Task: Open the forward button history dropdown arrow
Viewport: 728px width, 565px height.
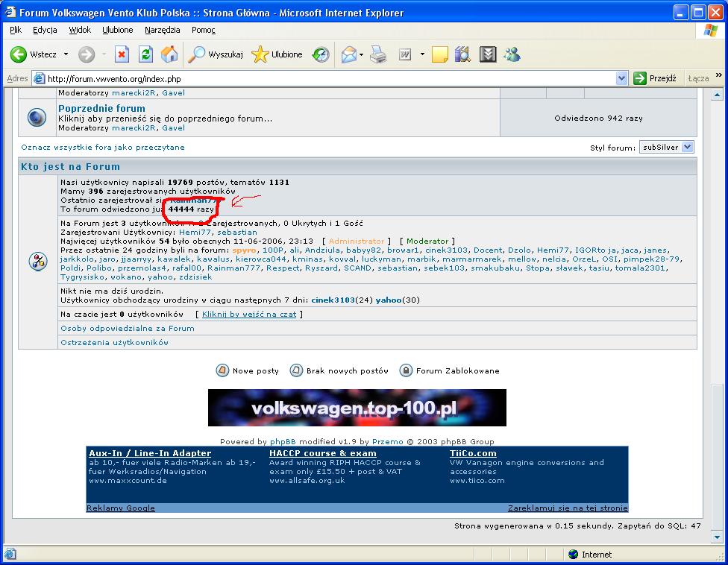Action: [104, 54]
